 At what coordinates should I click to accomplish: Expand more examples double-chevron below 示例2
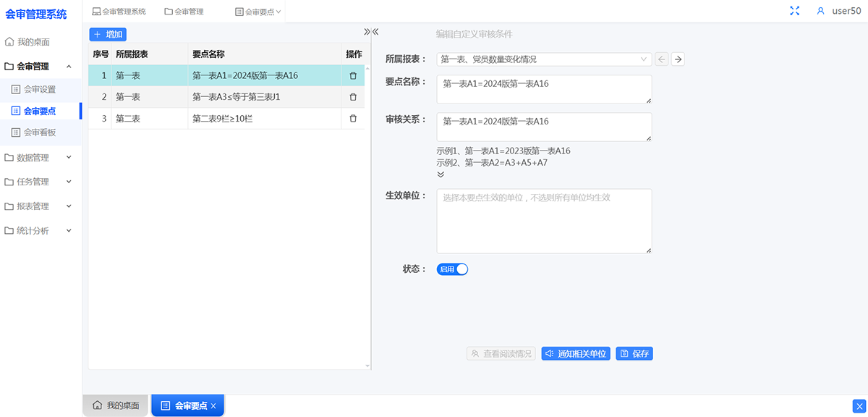click(x=441, y=174)
